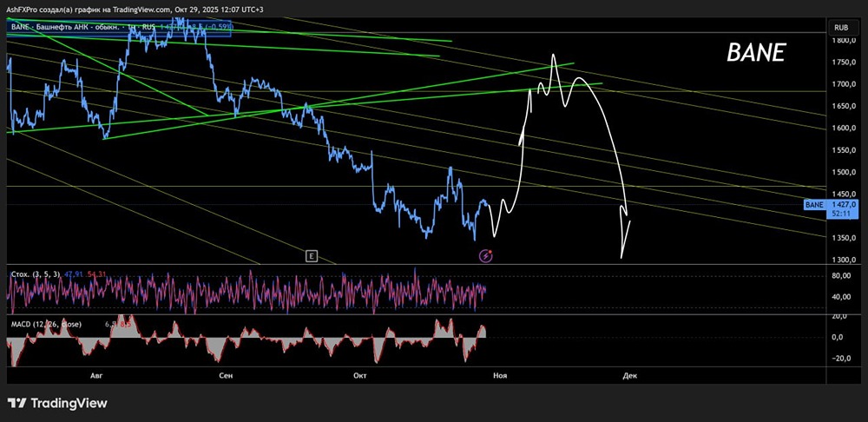Click the 1 700,0 price axis label

(845, 84)
